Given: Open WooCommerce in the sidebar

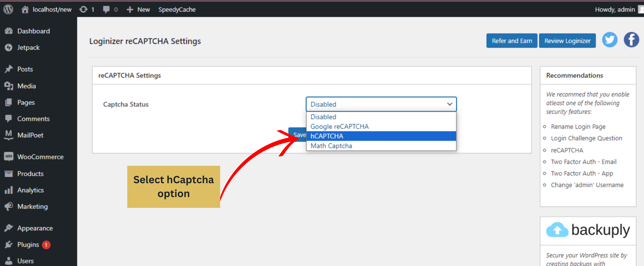Looking at the screenshot, I should point(40,157).
